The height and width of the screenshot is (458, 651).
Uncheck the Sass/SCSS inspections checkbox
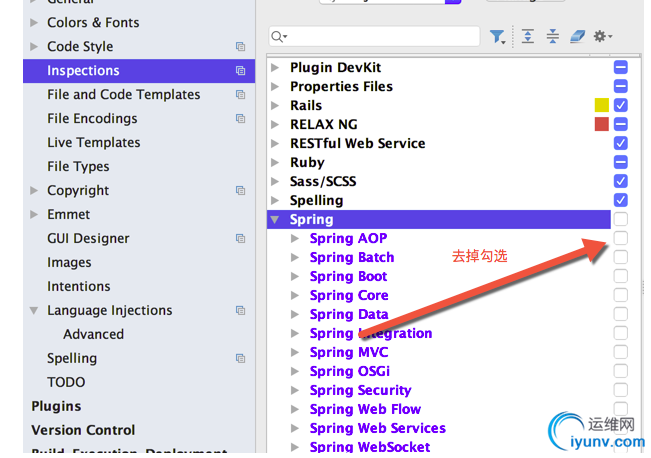click(620, 181)
